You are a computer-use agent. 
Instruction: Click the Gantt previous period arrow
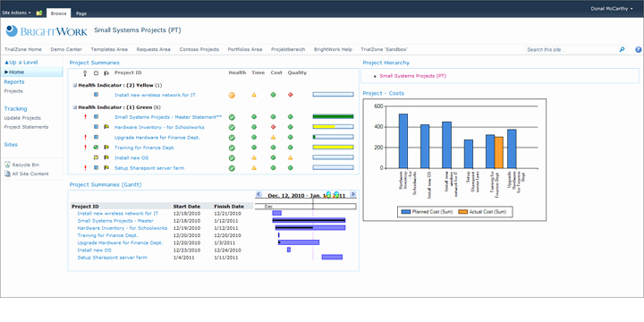(258, 194)
